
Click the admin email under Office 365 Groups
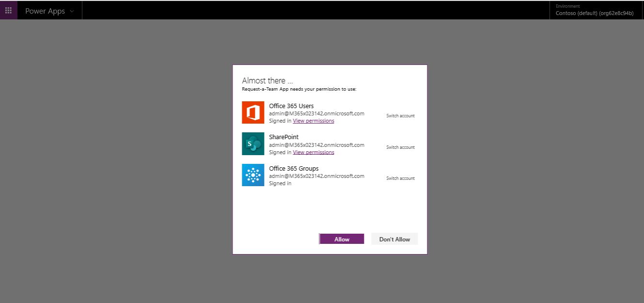[x=316, y=176]
